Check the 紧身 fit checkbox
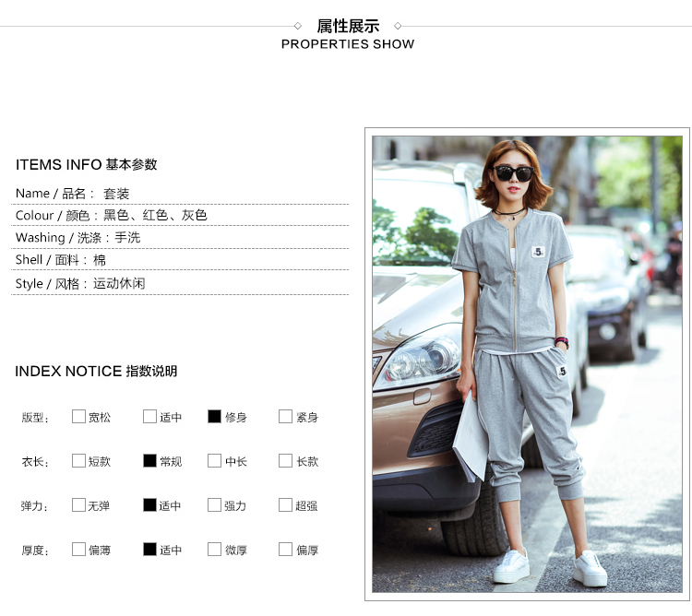692x616 pixels. point(285,416)
